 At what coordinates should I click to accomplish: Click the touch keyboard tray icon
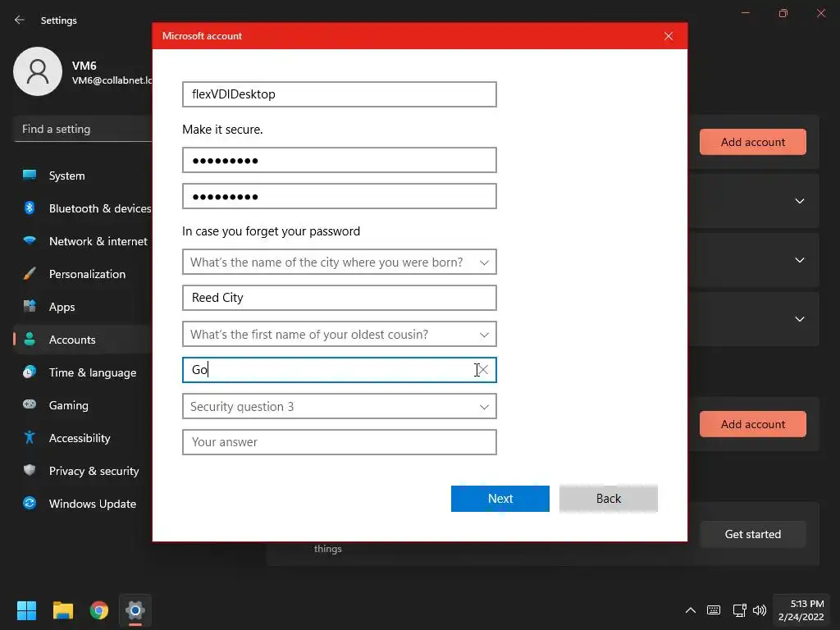pyautogui.click(x=714, y=610)
